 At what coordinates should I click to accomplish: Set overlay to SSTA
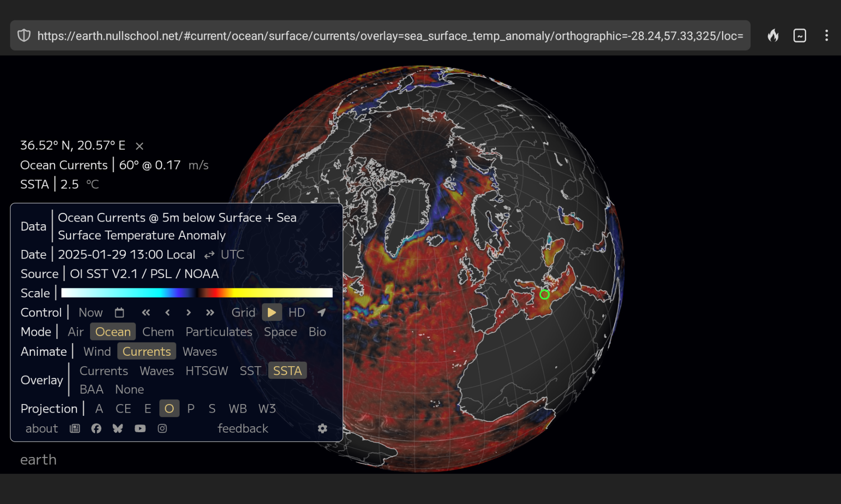click(287, 371)
